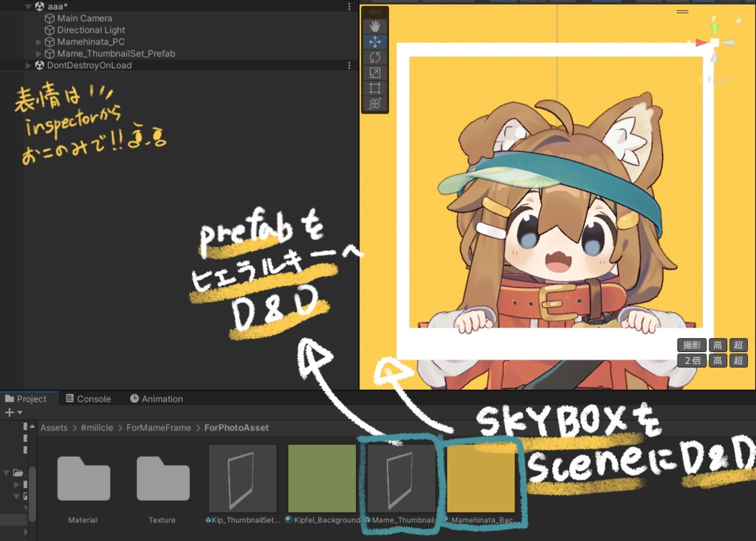Click the green Y axis gizmo cone

[714, 28]
